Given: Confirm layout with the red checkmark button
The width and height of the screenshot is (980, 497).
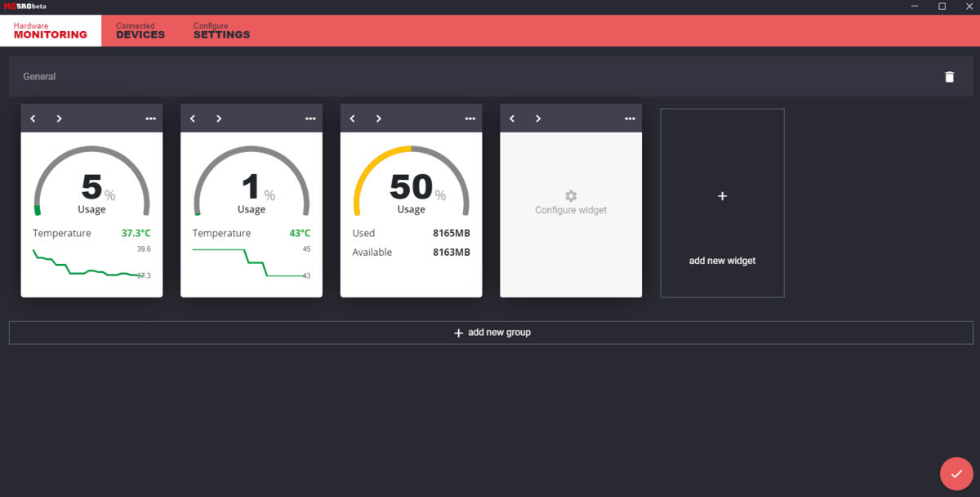Looking at the screenshot, I should tap(956, 473).
